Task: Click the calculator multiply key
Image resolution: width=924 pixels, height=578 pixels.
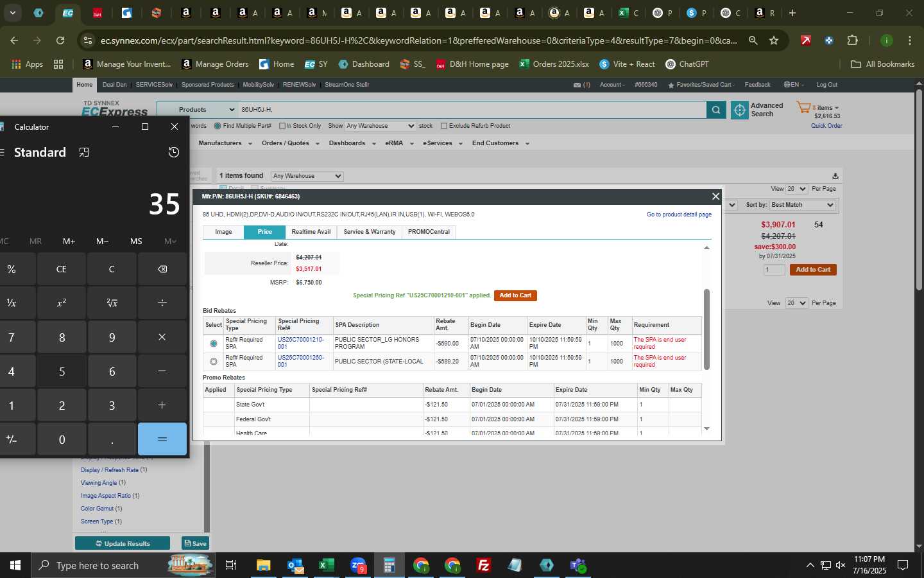Action: click(162, 337)
